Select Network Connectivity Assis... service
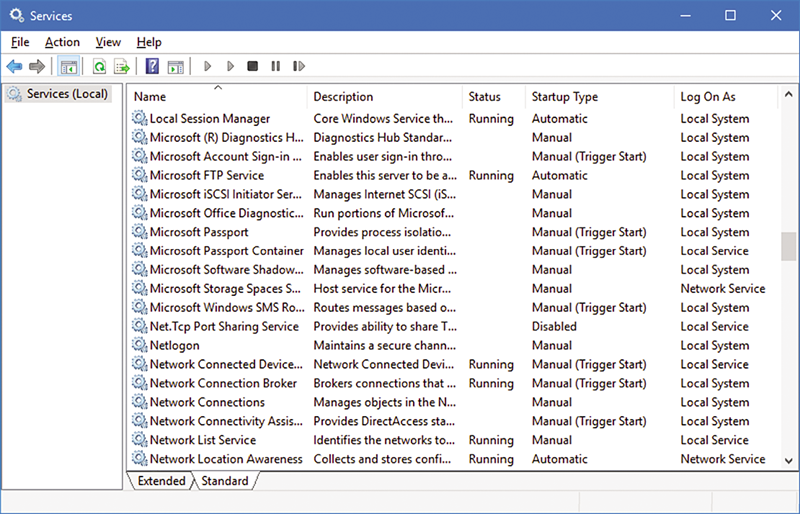The image size is (800, 514). 226,421
